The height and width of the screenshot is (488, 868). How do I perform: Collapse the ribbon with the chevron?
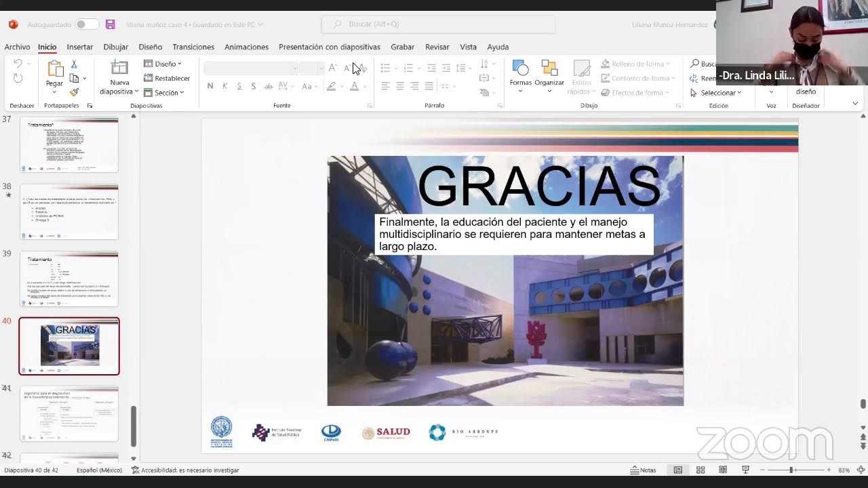point(855,104)
